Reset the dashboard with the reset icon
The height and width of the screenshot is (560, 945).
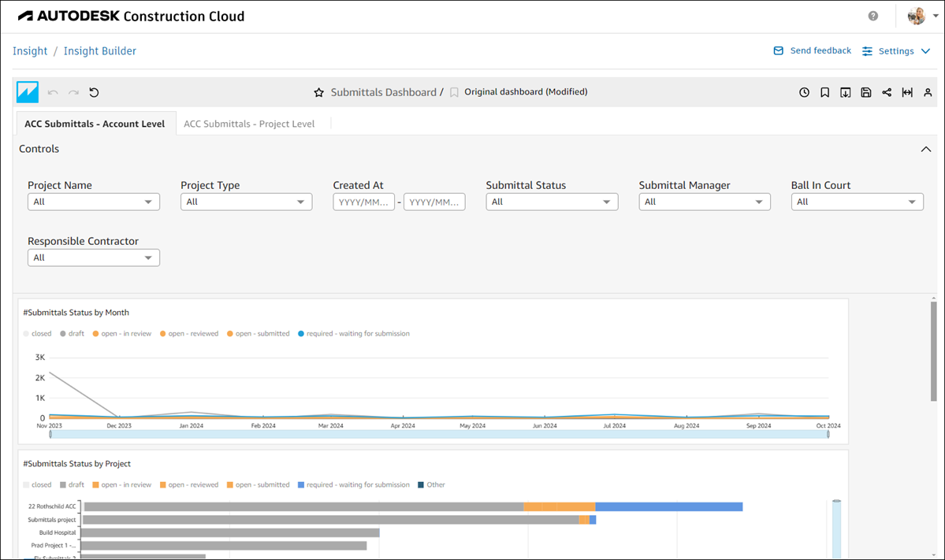coord(94,92)
